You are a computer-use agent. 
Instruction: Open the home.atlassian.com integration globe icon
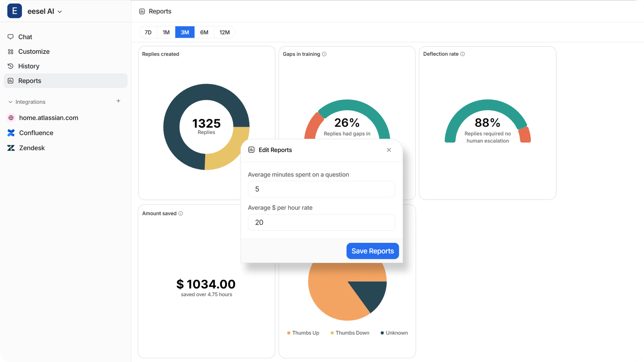tap(11, 118)
